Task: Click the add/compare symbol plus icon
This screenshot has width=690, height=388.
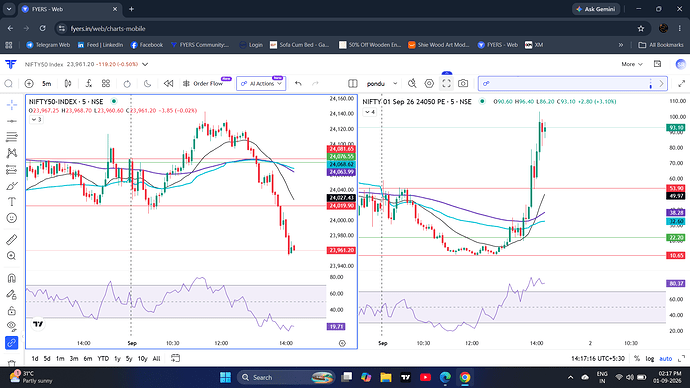Action: pyautogui.click(x=29, y=84)
